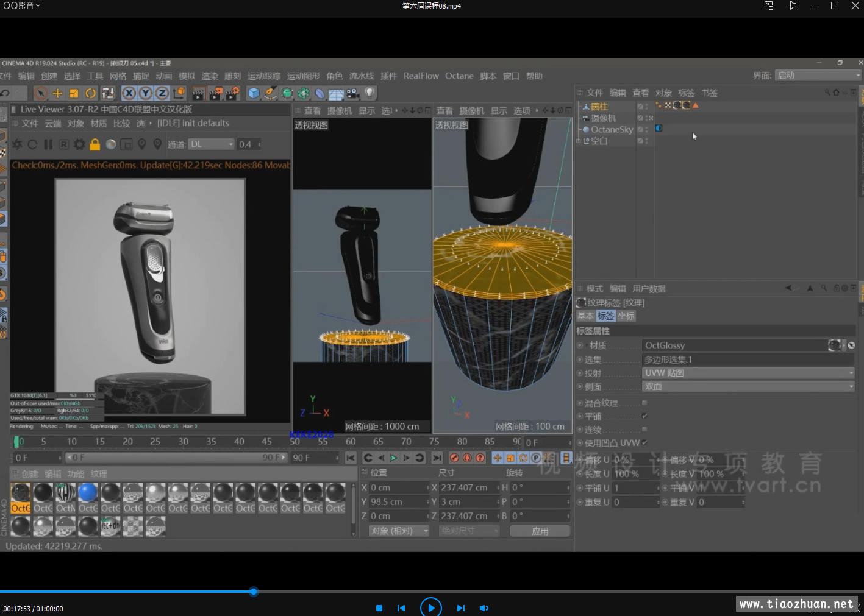
Task: Toggle visibility dots for OctaneSky object
Action: click(646, 129)
